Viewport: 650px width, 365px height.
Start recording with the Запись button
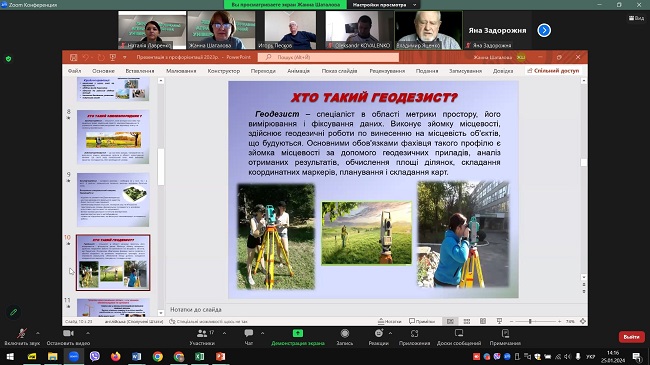click(x=344, y=337)
